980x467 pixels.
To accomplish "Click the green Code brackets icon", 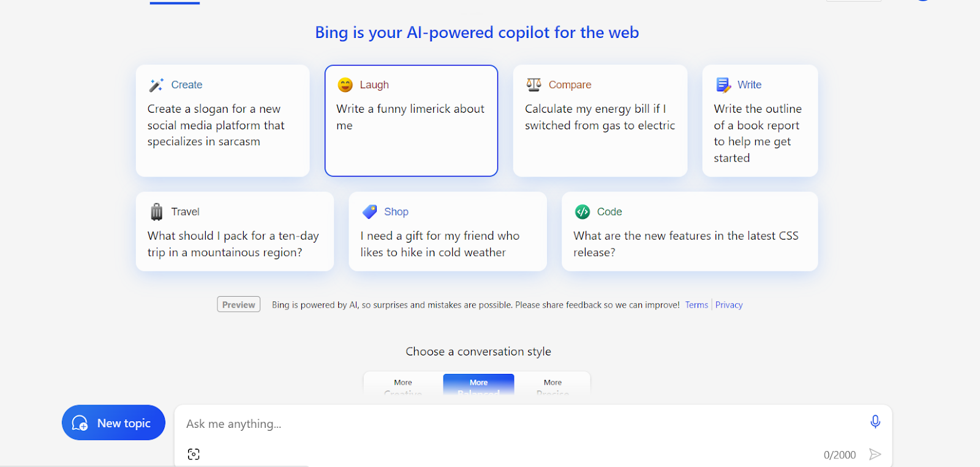I will [582, 212].
